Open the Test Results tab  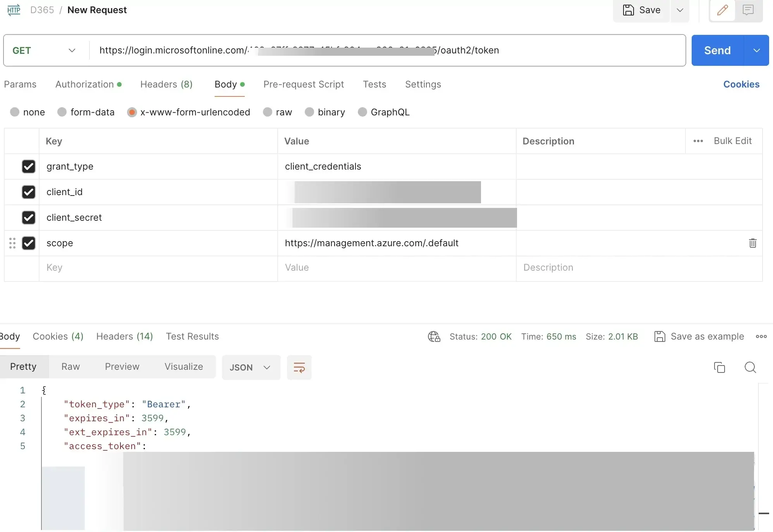click(x=192, y=336)
